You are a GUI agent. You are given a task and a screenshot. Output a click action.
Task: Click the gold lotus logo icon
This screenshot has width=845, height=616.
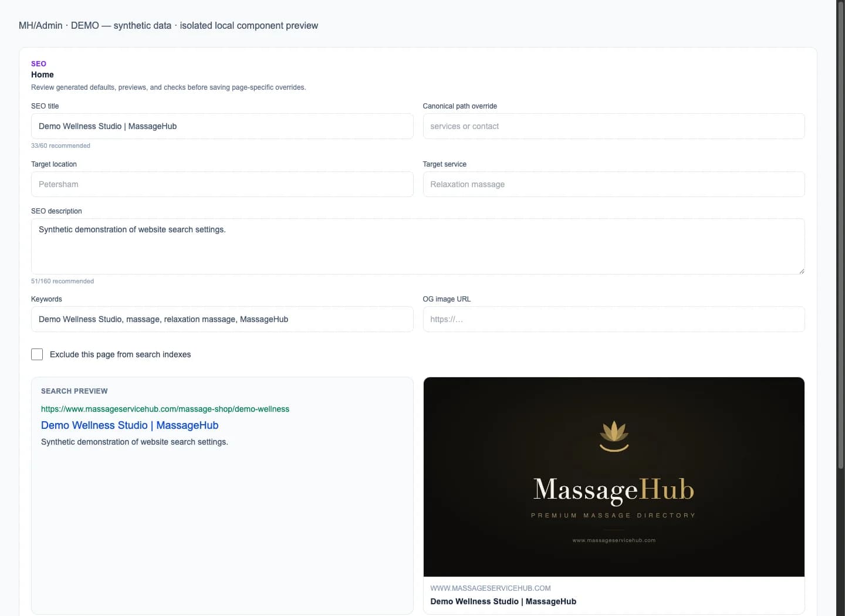point(614,436)
